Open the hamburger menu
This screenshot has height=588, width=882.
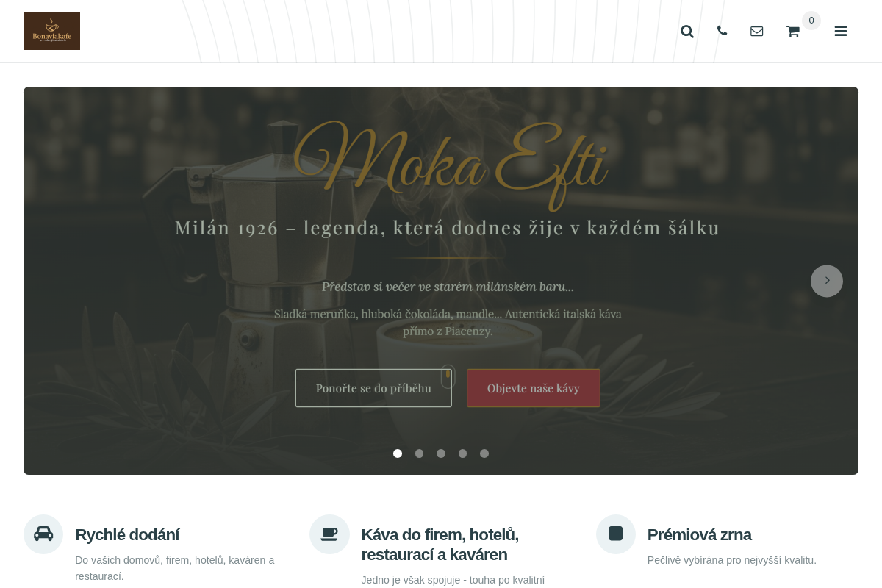[841, 31]
